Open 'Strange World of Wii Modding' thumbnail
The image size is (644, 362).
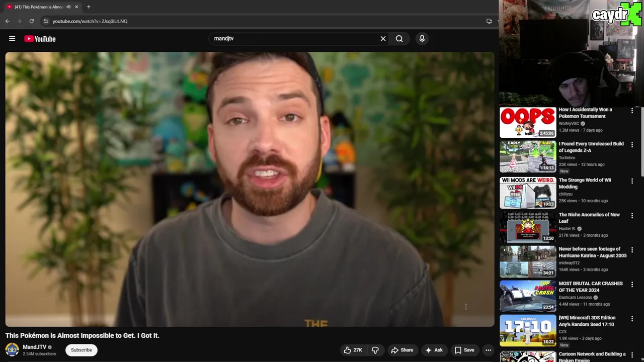[528, 193]
